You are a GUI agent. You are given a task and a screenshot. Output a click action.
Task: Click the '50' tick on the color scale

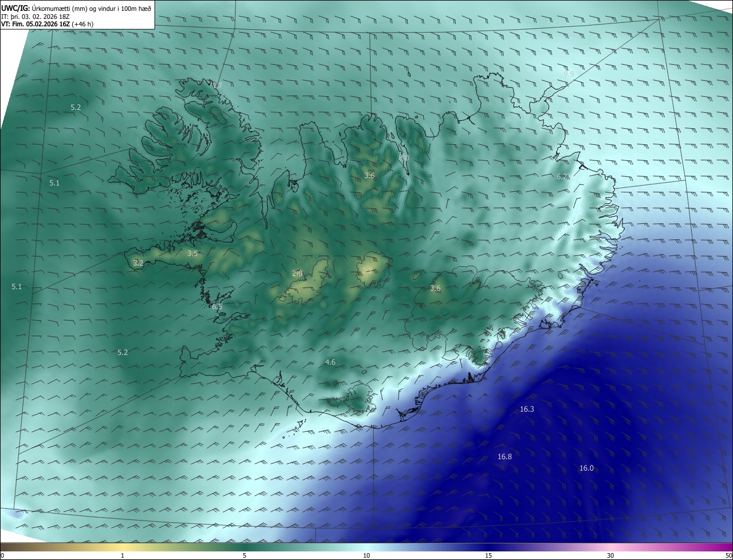click(728, 555)
